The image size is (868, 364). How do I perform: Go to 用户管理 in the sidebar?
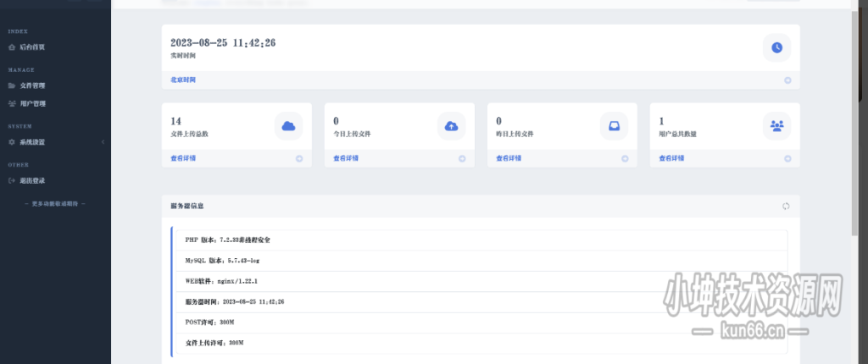tap(32, 103)
